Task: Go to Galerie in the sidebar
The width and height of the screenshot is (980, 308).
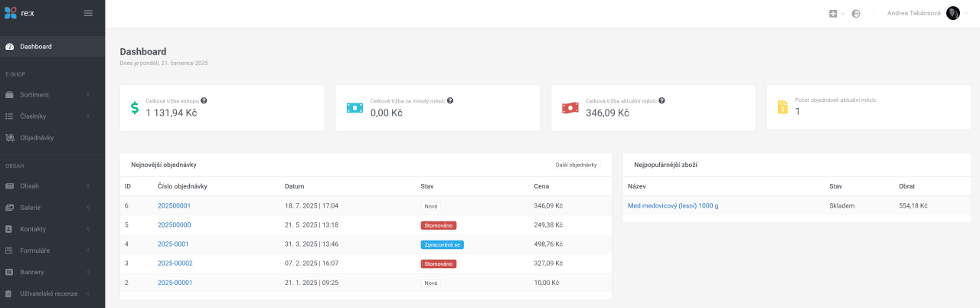Action: click(x=31, y=208)
